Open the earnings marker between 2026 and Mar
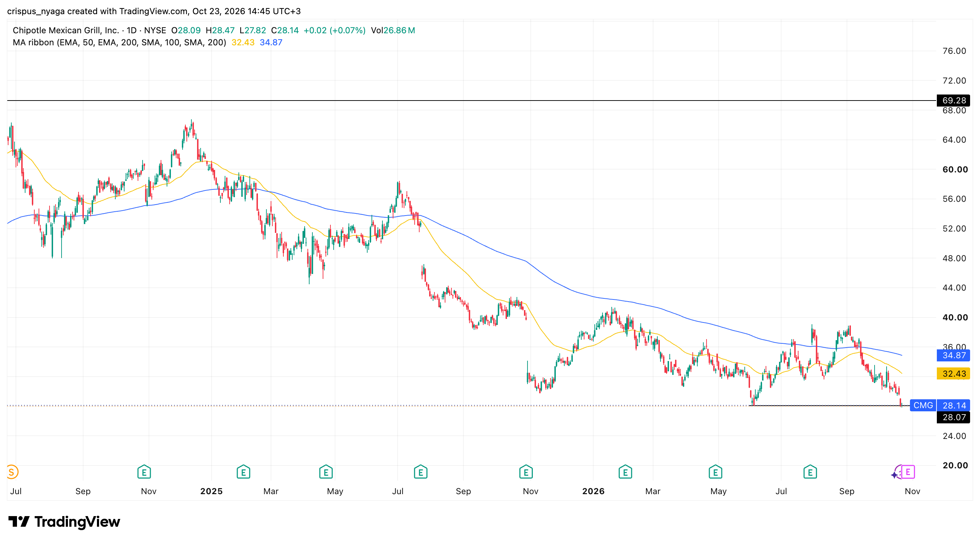 click(x=625, y=472)
